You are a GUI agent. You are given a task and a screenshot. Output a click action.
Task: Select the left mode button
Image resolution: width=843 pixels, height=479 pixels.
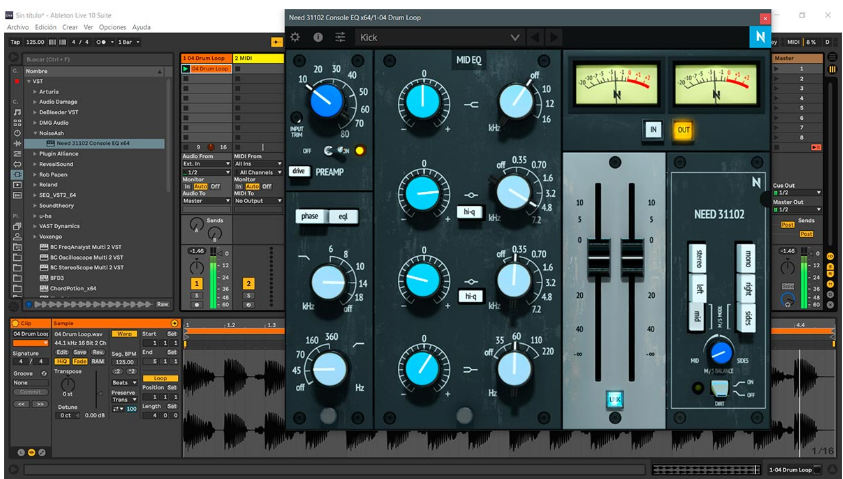[x=698, y=289]
